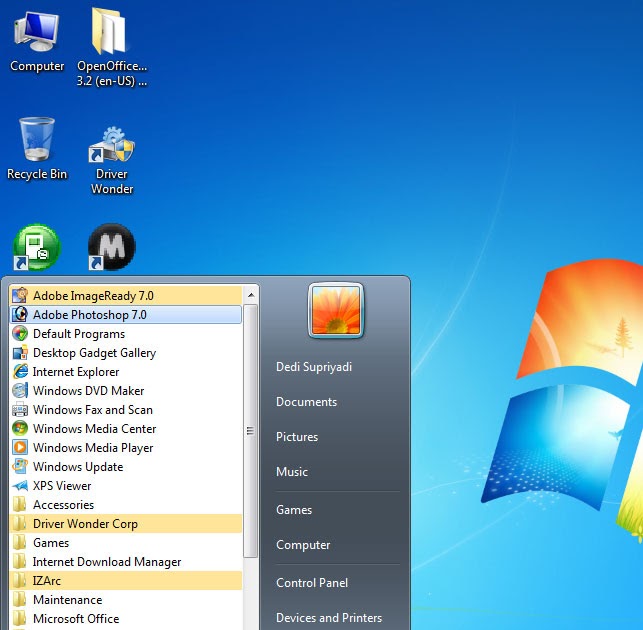Screen dimensions: 643x630
Task: Click the black M shortcut icon on desktop
Action: click(112, 247)
